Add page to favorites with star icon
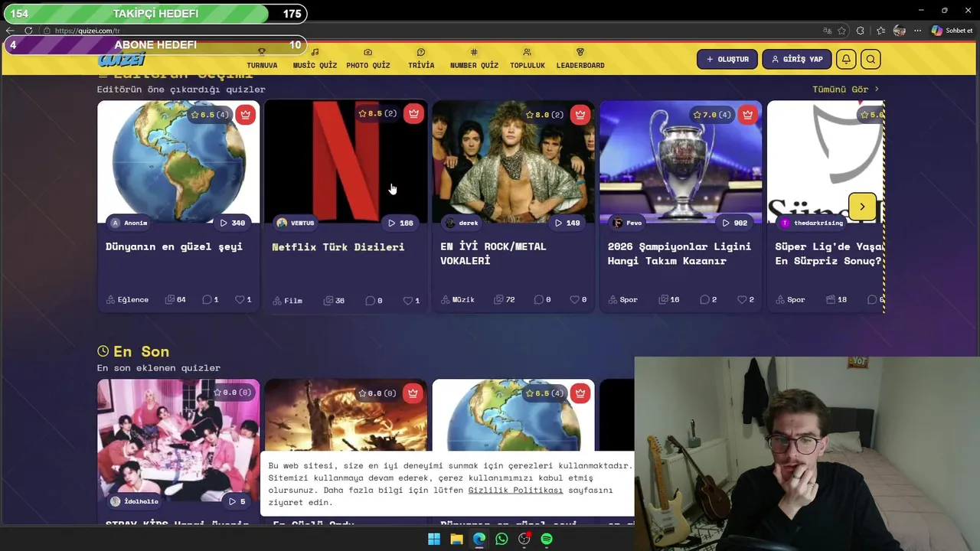 842,31
